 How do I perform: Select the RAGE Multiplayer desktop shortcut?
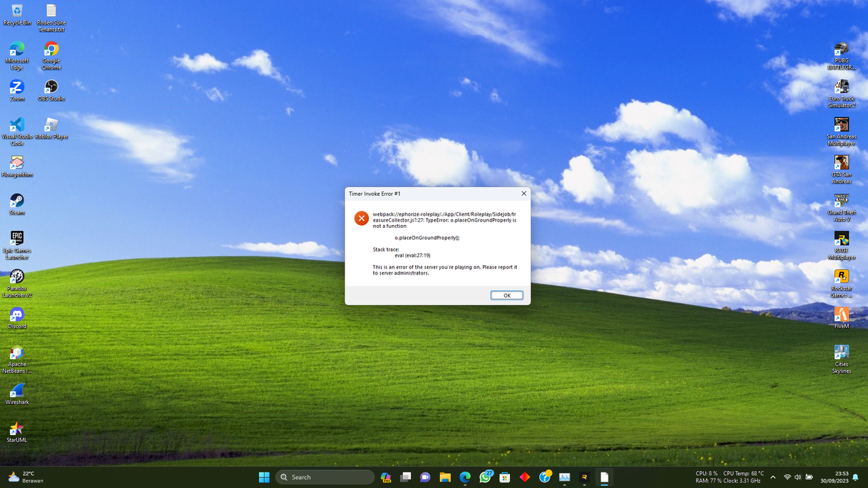pos(842,245)
